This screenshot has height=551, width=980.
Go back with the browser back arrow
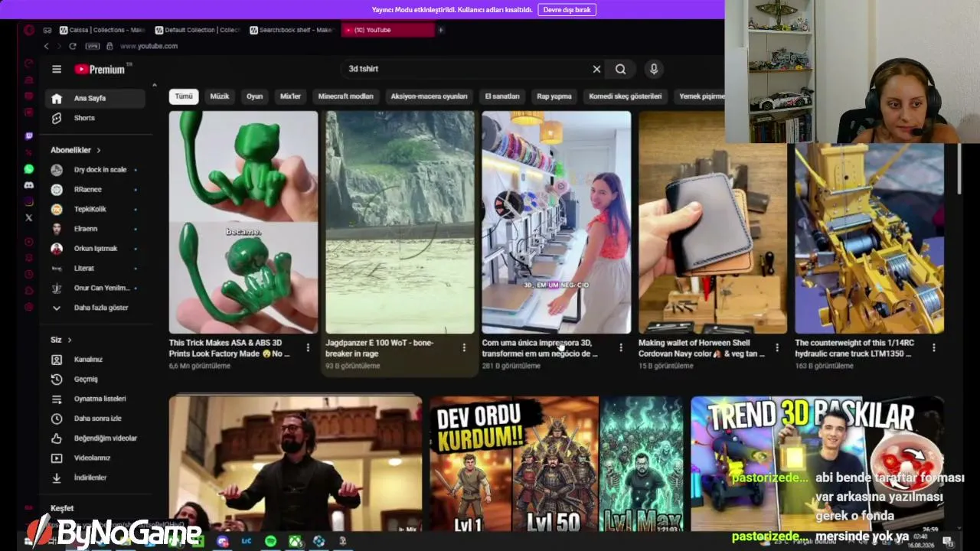coord(46,46)
